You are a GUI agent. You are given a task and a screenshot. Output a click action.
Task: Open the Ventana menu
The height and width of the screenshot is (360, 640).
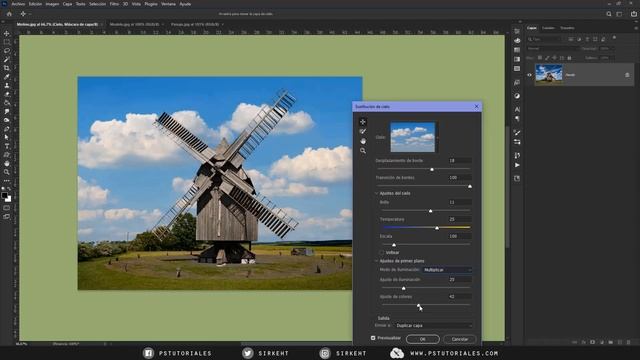point(168,4)
